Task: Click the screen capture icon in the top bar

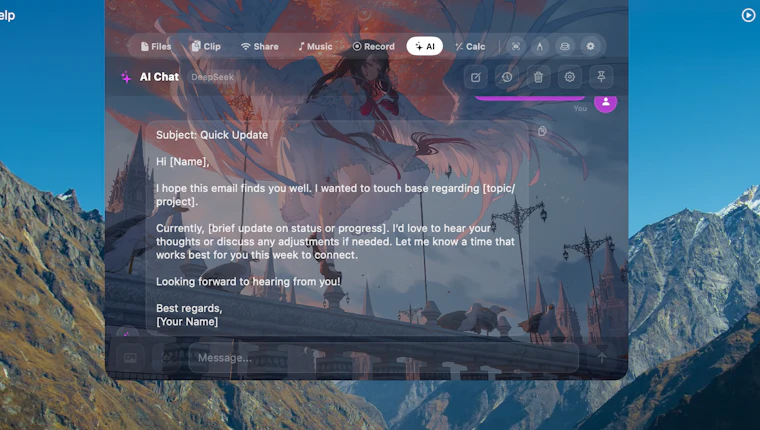Action: pos(516,46)
